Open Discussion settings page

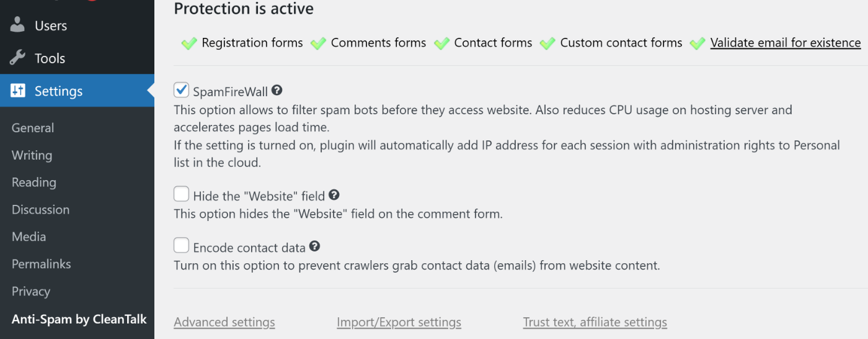[x=40, y=210]
